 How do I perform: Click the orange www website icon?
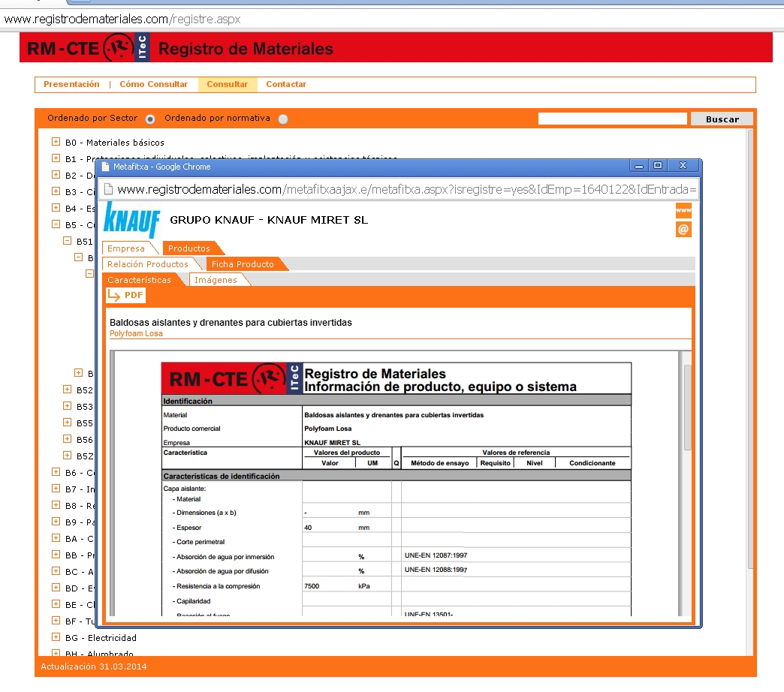(x=683, y=210)
